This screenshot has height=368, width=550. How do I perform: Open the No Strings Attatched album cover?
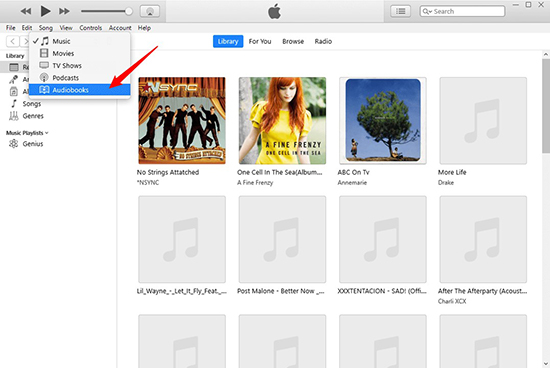(x=182, y=121)
